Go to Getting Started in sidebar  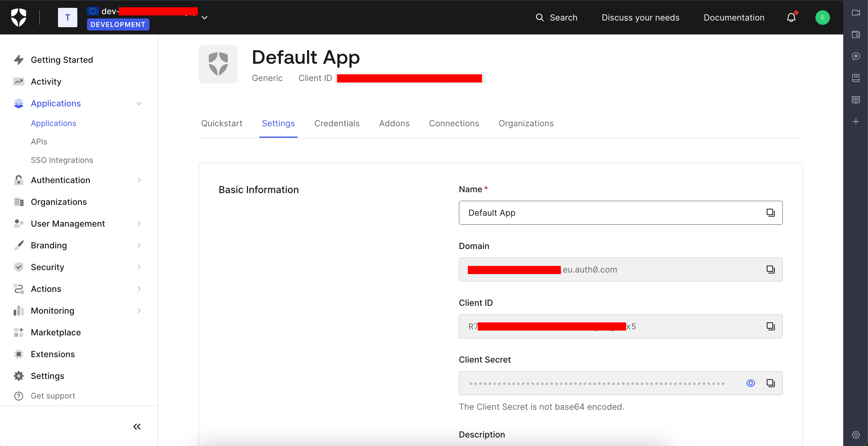[x=62, y=60]
